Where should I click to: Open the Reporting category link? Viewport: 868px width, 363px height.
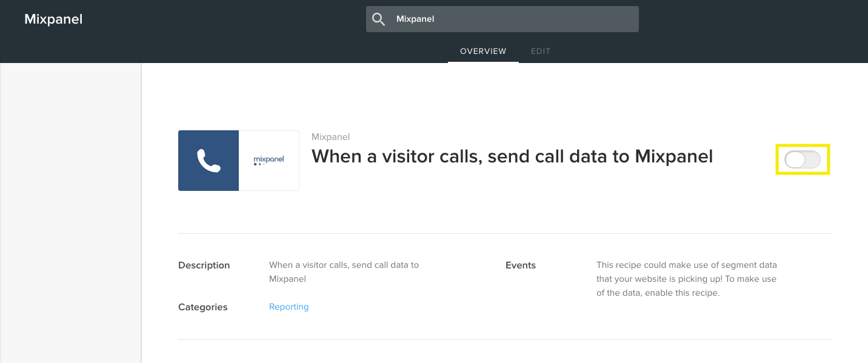click(x=289, y=307)
